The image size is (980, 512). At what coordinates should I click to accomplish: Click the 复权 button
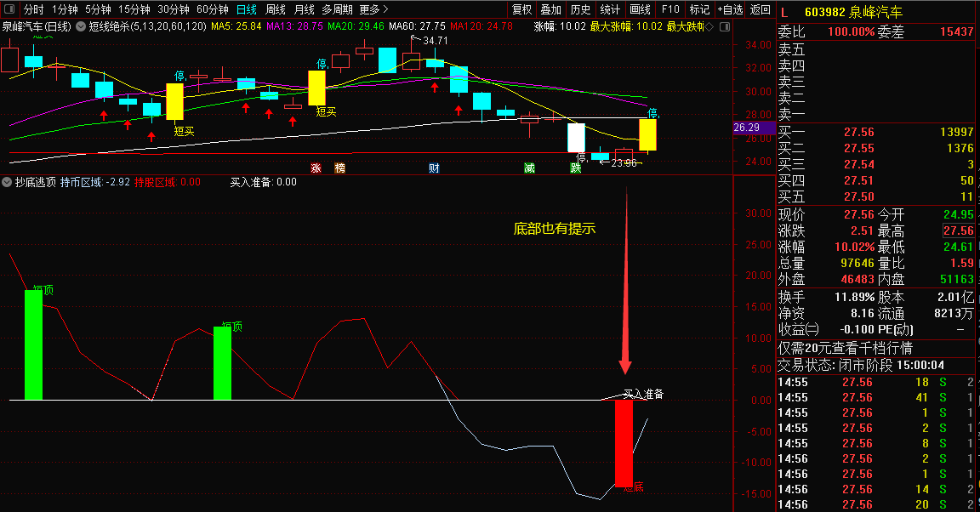(x=521, y=9)
